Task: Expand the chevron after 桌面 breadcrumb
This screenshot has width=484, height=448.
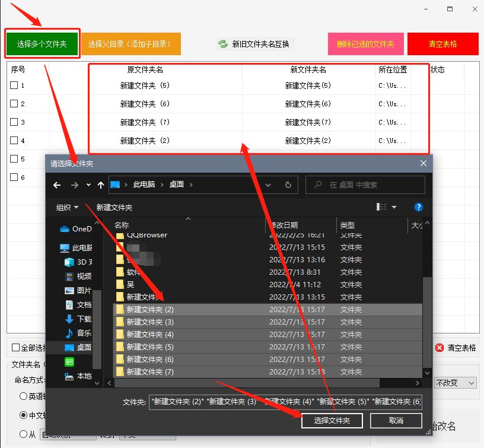Action: [x=191, y=185]
